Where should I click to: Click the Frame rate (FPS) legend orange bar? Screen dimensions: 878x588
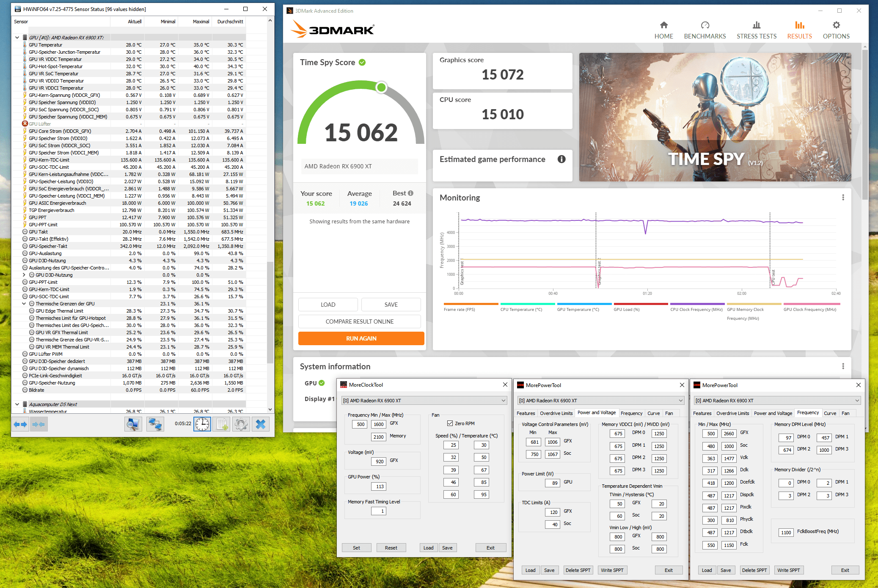point(471,304)
